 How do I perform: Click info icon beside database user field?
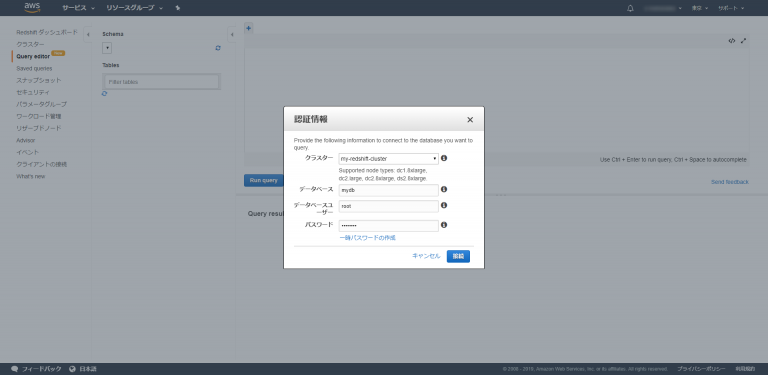tap(444, 205)
